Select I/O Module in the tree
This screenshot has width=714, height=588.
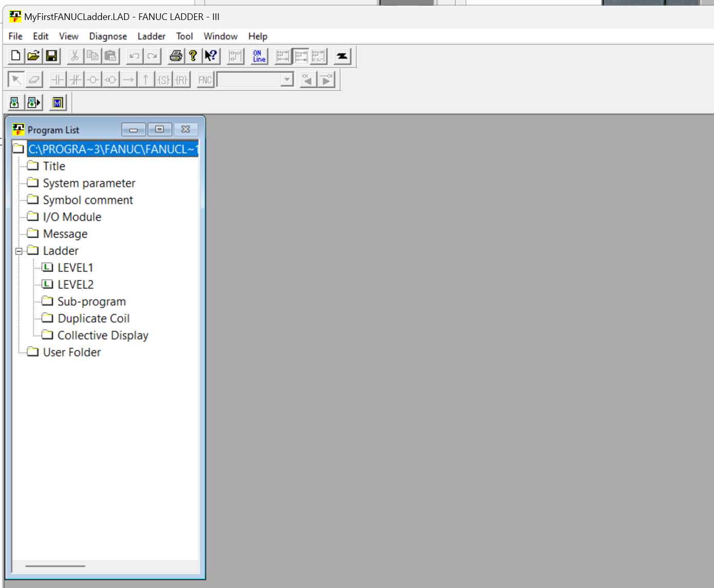pos(72,217)
